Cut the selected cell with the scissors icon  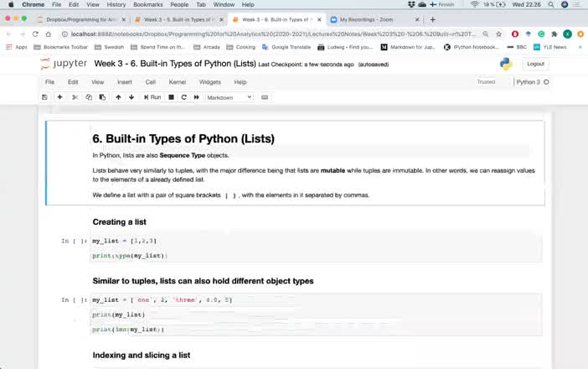coord(75,97)
